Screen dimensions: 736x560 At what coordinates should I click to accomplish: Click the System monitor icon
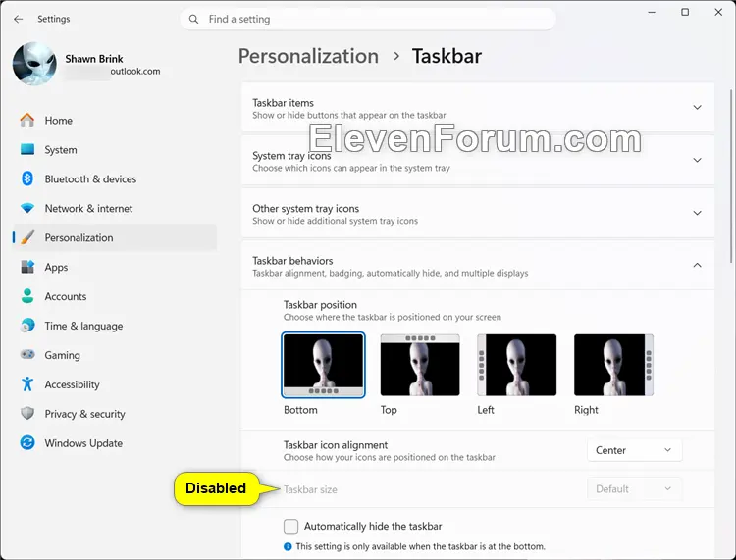(x=27, y=150)
